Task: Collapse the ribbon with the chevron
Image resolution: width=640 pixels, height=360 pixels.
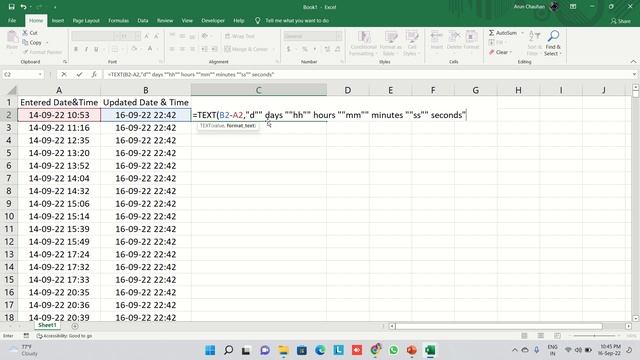Action: tap(633, 62)
